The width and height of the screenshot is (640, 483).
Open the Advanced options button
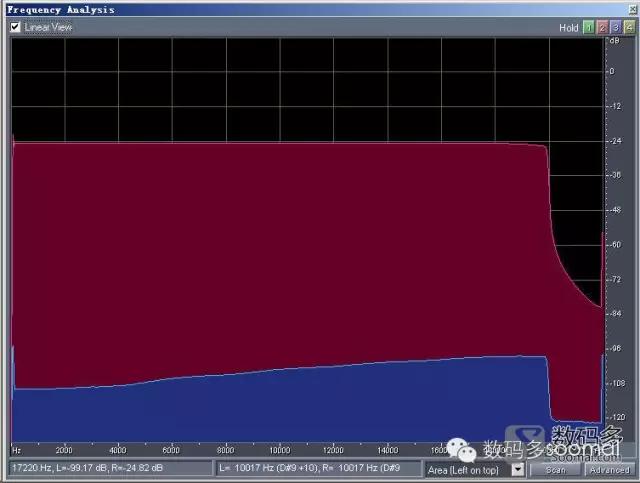click(x=608, y=469)
